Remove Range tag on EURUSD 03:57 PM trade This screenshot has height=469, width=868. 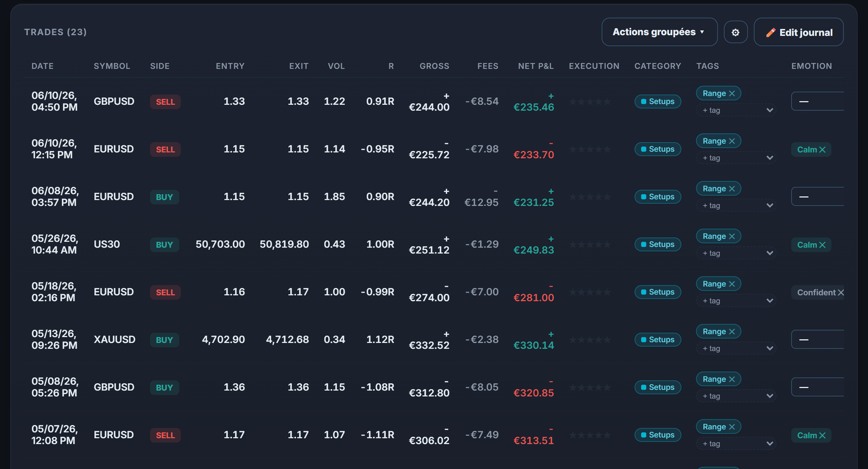732,189
